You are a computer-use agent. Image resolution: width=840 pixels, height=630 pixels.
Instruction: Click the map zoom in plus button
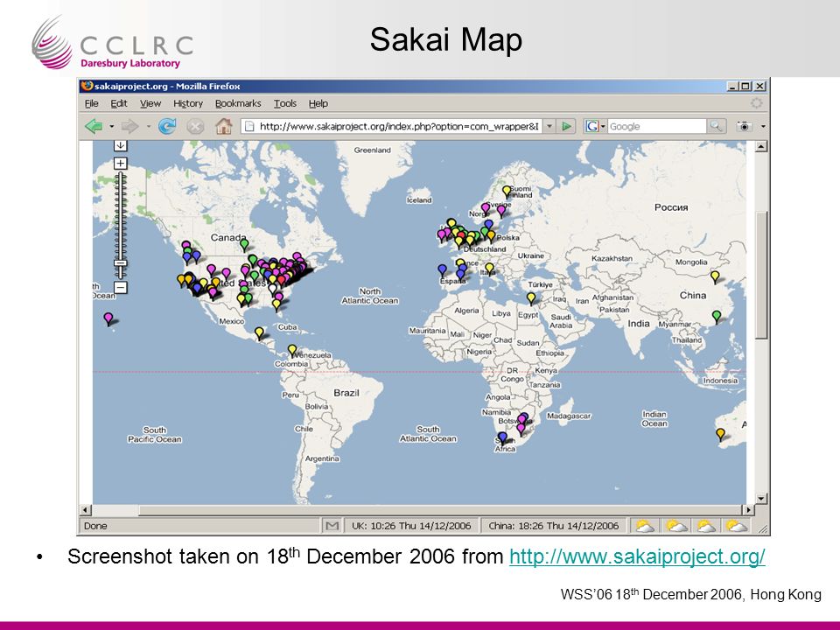pos(121,164)
